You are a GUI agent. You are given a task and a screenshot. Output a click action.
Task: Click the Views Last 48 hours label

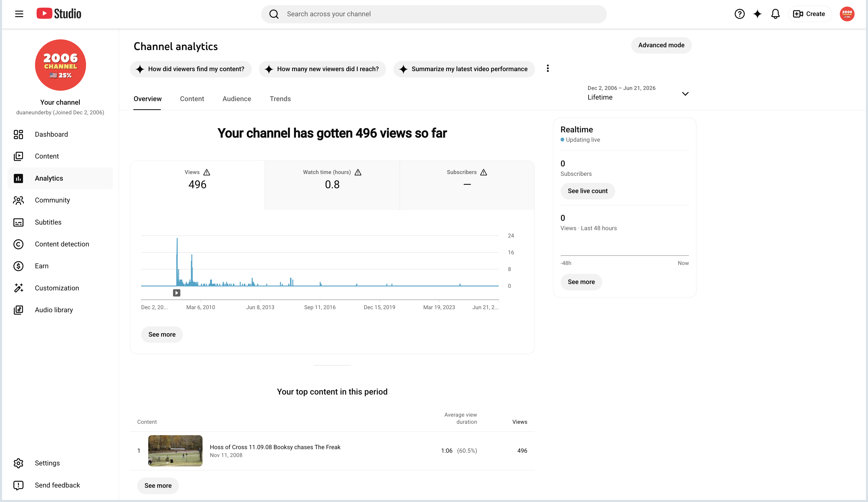click(588, 228)
